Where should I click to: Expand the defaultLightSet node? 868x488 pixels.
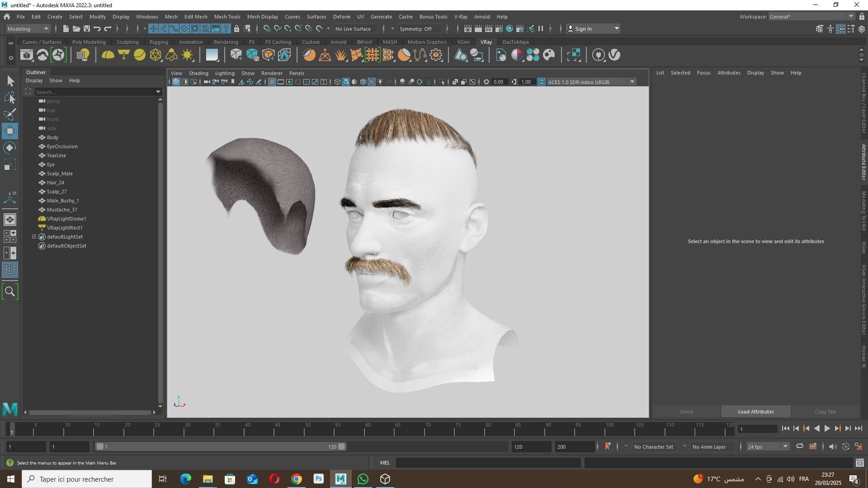point(34,237)
